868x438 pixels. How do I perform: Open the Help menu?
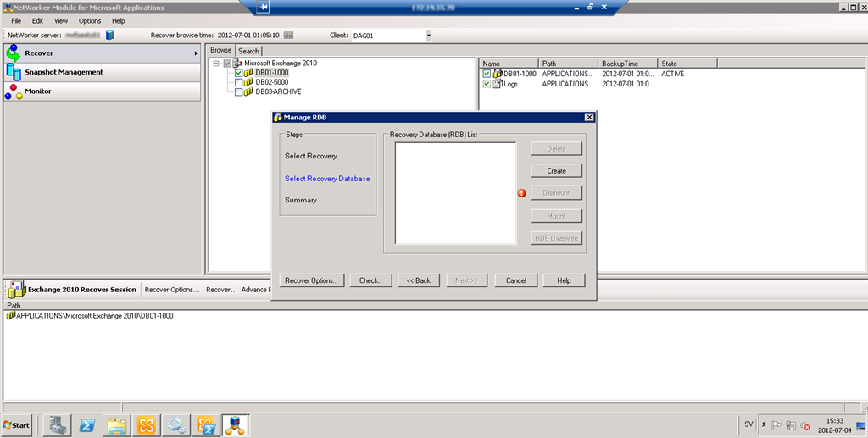119,21
